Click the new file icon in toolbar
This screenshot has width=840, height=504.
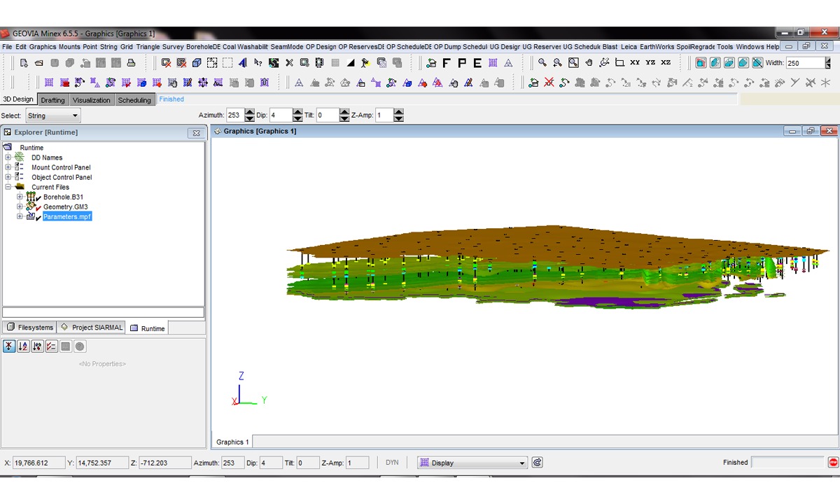coord(24,63)
